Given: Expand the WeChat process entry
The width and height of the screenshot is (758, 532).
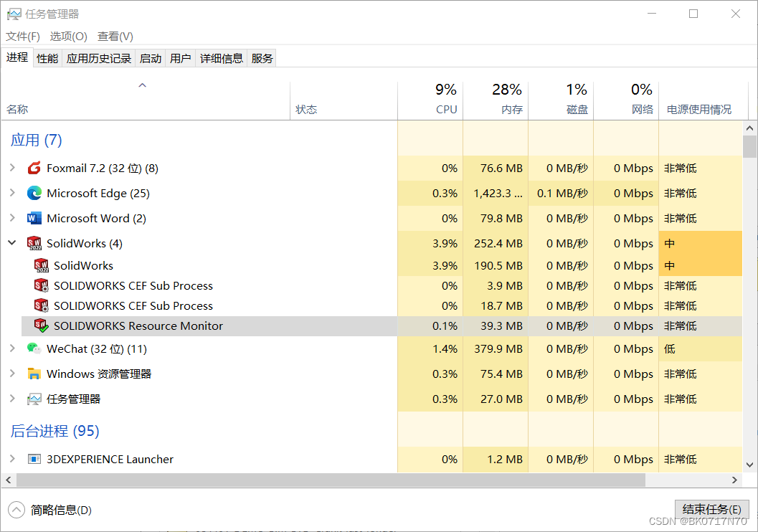Looking at the screenshot, I should tap(13, 348).
